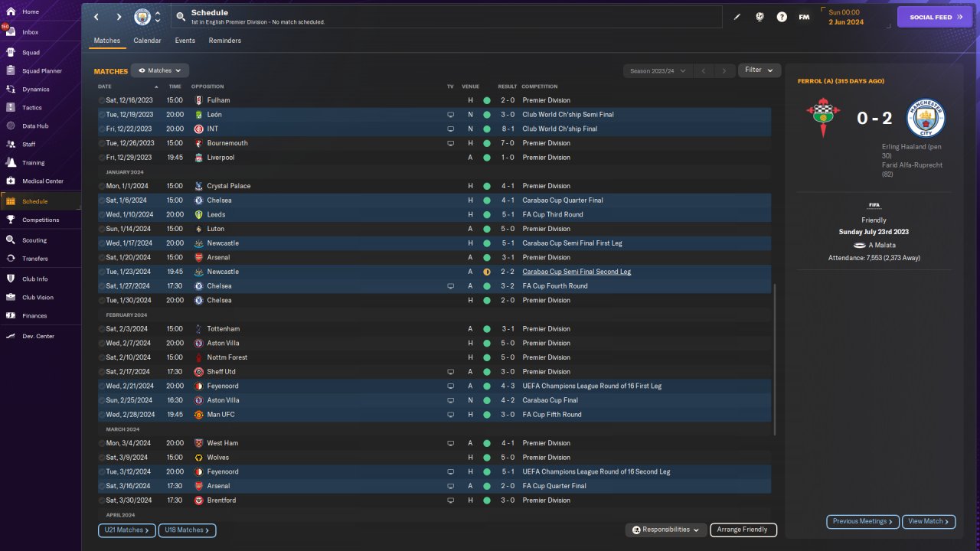This screenshot has height=551, width=980.
Task: Click the Club World Ch'ship Semi Final competition
Action: pos(568,115)
